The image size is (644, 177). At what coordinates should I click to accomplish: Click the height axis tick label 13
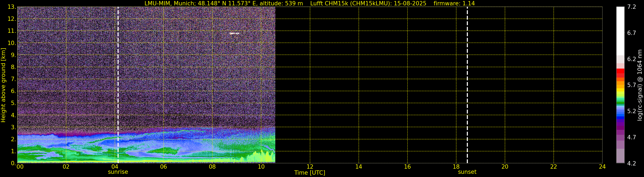12,7
